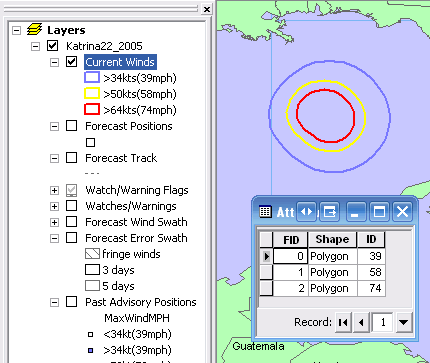Image resolution: width=430 pixels, height=363 pixels.
Task: Click the record number input field
Action: coord(382,322)
